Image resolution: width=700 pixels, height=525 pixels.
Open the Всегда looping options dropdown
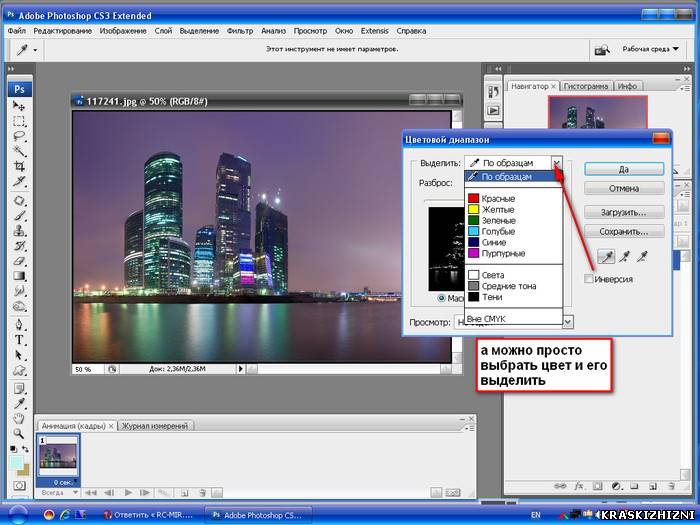pyautogui.click(x=58, y=492)
